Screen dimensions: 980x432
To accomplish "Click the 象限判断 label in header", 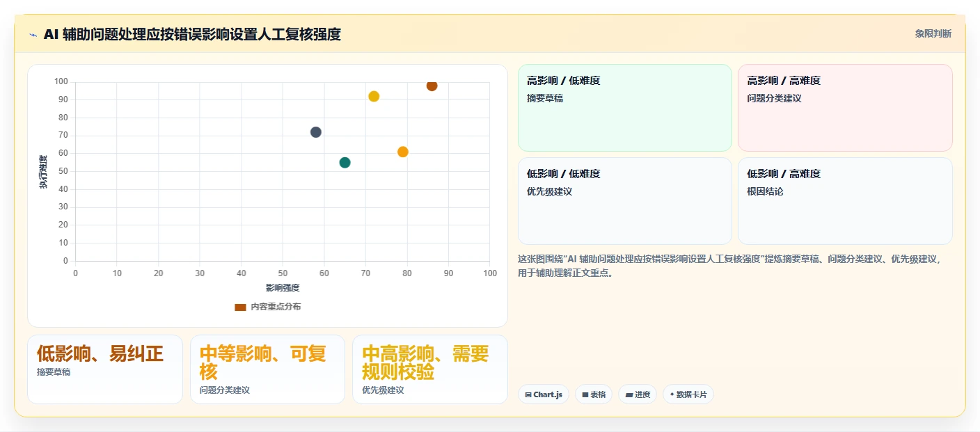I will [933, 33].
